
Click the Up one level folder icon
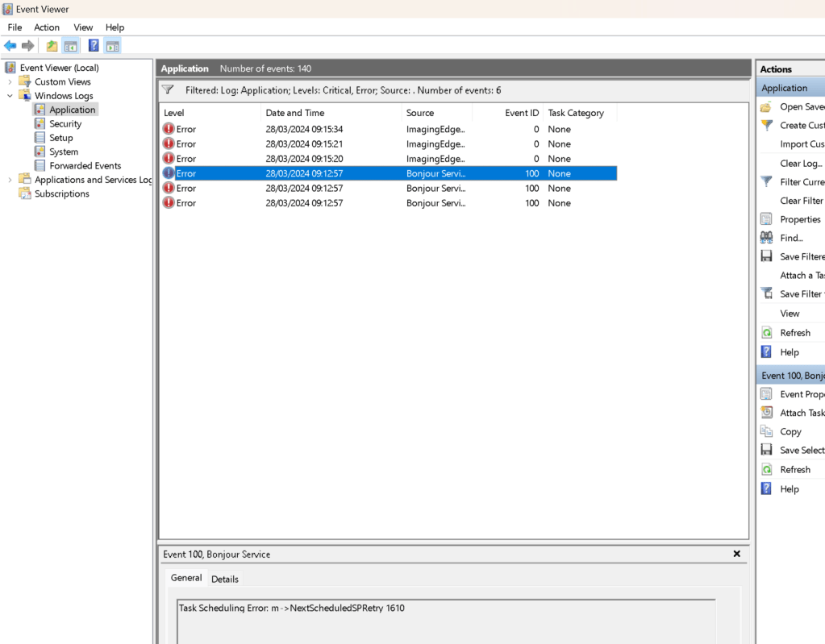[52, 46]
